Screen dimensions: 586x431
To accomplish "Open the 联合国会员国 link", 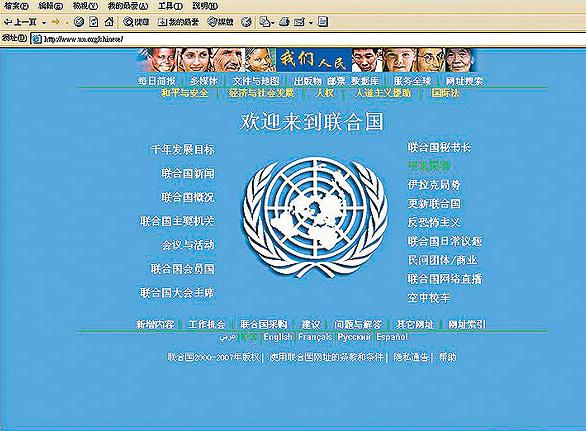I will pos(183,269).
